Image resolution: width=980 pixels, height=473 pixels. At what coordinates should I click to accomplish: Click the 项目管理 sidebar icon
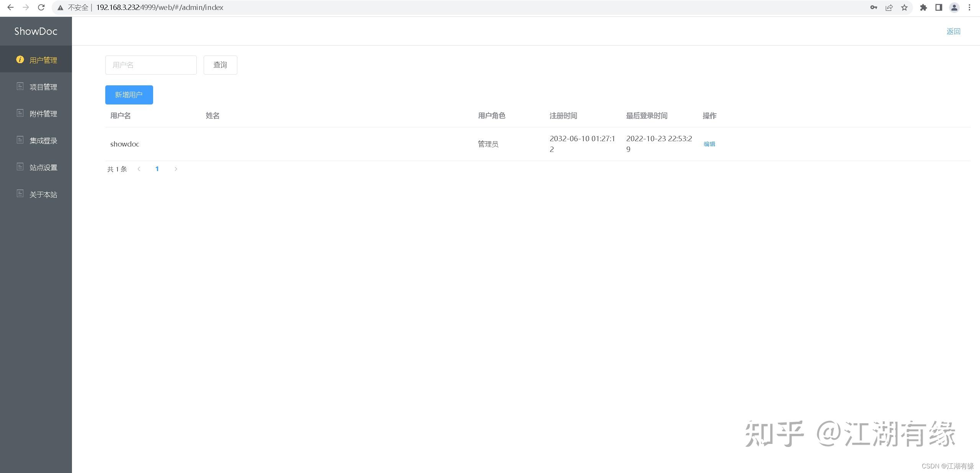(x=20, y=86)
